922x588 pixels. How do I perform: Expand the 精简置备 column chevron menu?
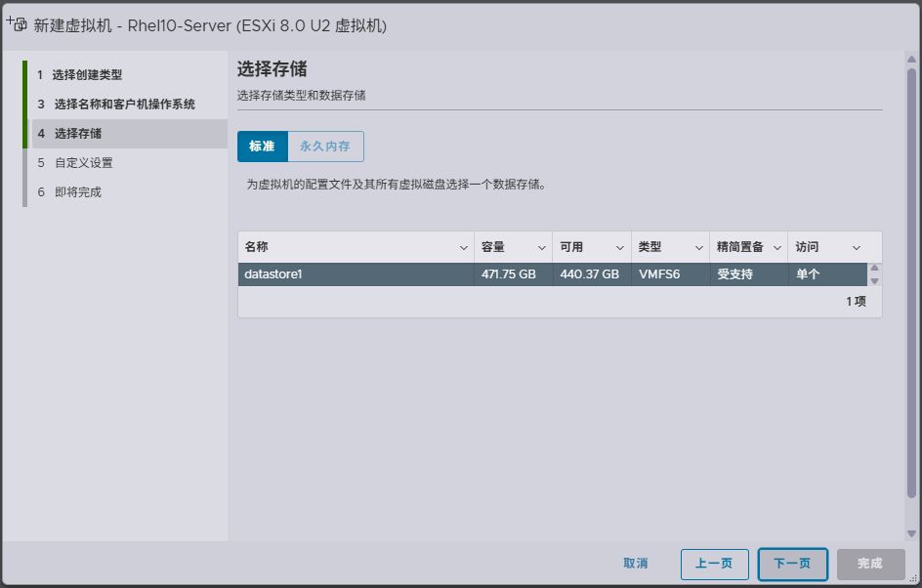[777, 248]
